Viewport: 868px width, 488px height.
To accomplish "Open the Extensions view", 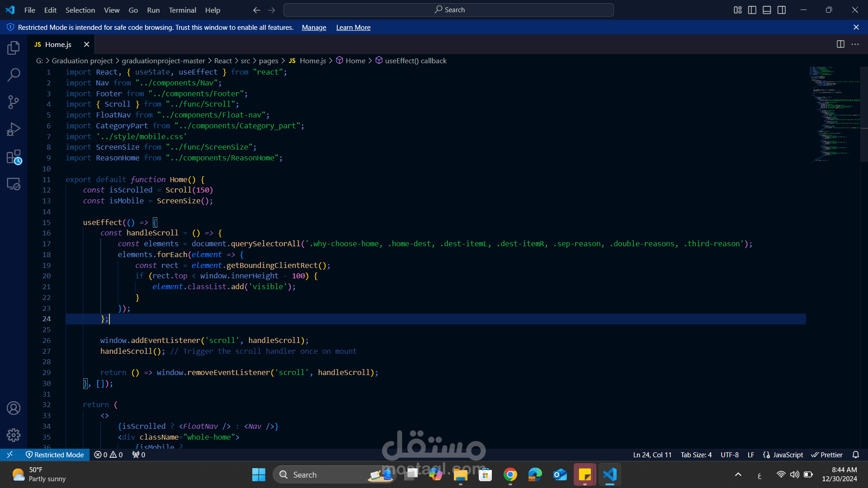I will [x=14, y=157].
